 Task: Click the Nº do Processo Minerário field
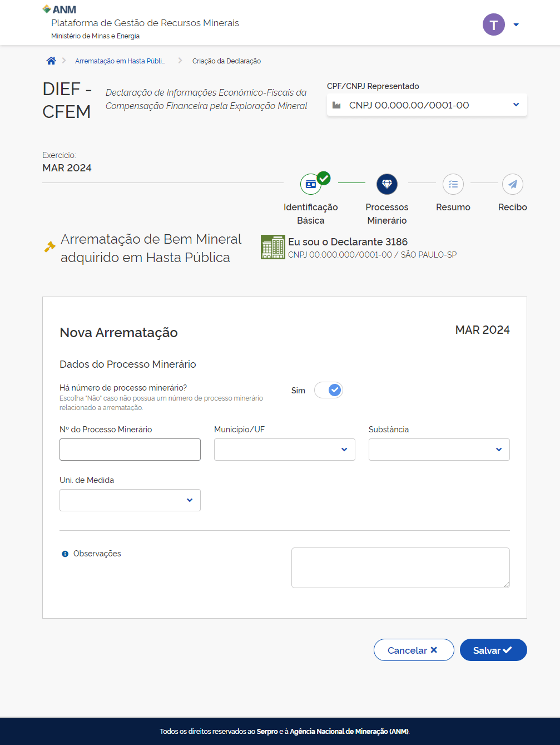(130, 450)
